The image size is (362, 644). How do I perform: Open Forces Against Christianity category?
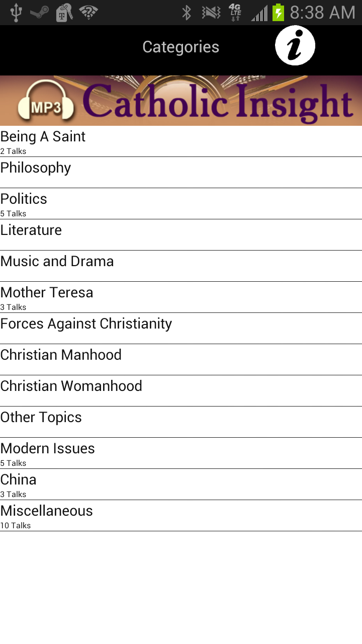point(181,329)
